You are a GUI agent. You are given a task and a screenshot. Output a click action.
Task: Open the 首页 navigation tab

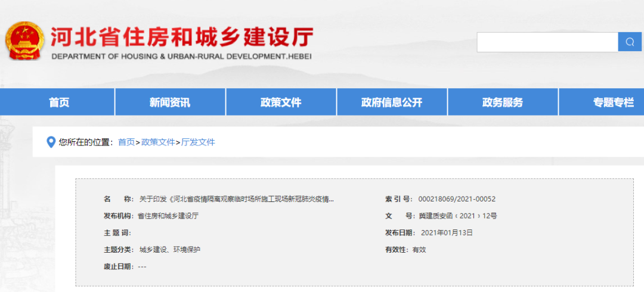click(x=59, y=102)
